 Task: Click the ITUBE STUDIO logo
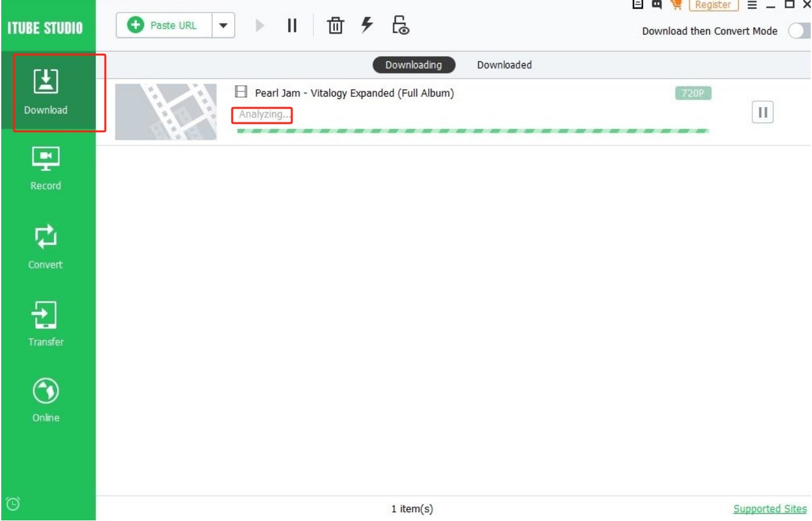[x=44, y=29]
